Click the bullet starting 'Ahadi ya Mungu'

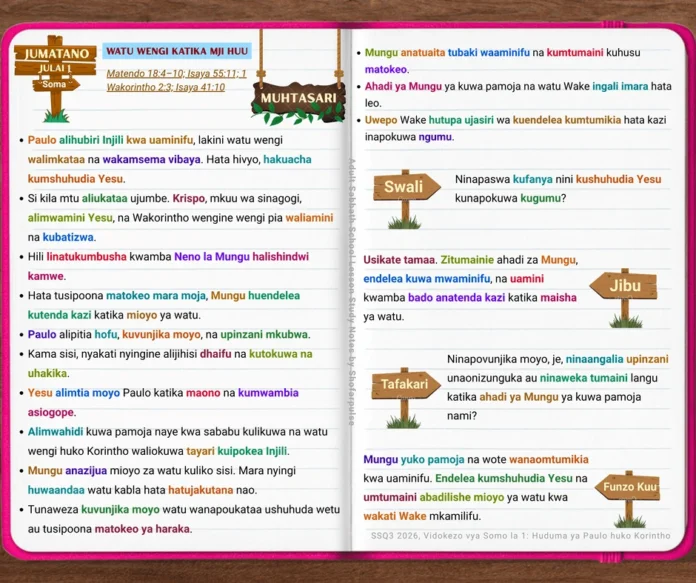click(514, 95)
